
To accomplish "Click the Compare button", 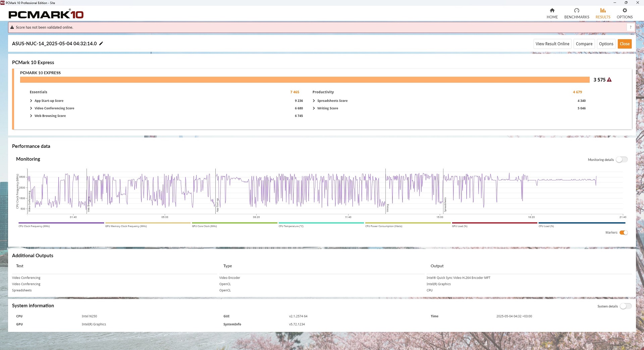I will coord(584,44).
